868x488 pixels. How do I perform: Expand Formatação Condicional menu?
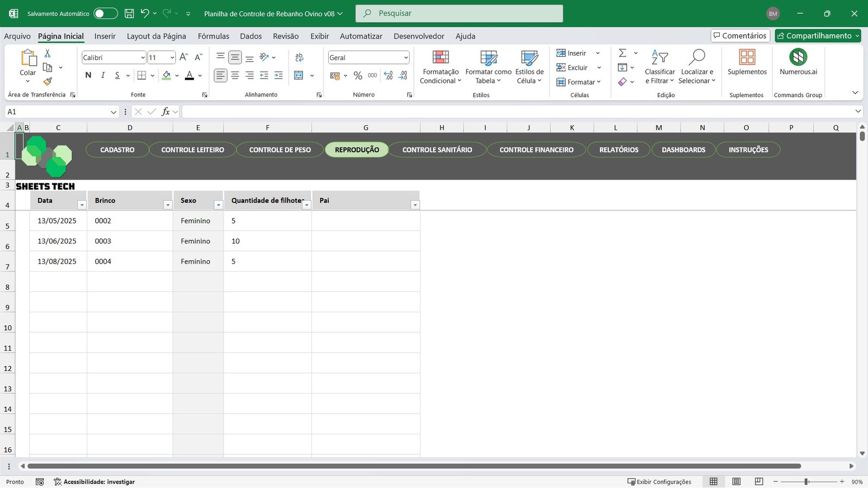(x=441, y=67)
